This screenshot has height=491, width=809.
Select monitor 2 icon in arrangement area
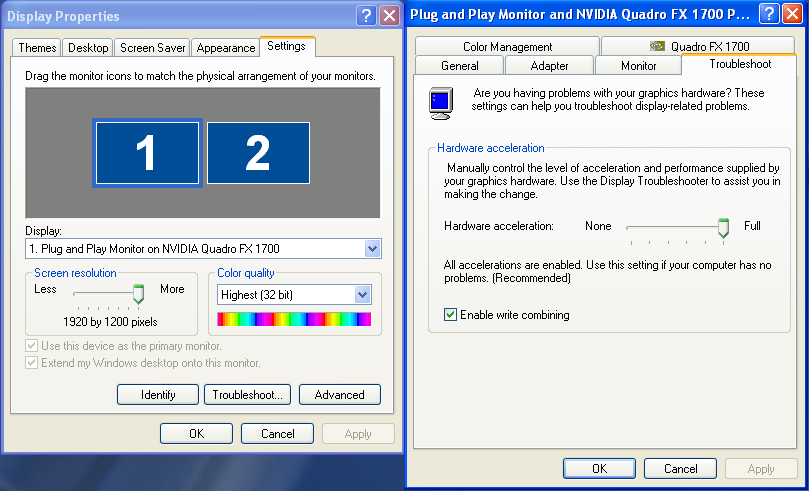pos(258,153)
